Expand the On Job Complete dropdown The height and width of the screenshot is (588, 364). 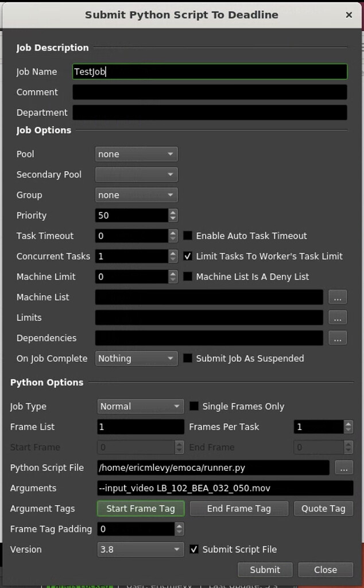pyautogui.click(x=136, y=358)
